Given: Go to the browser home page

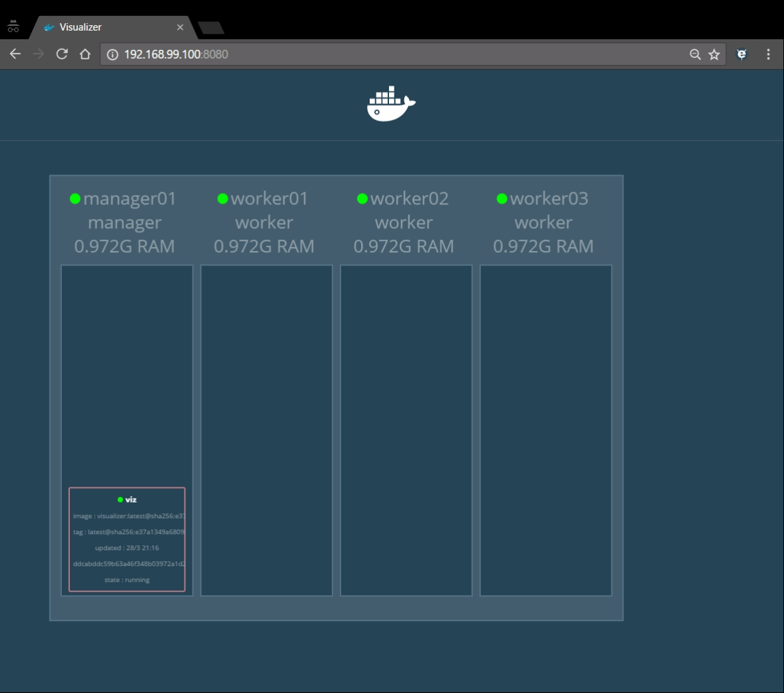Looking at the screenshot, I should point(85,54).
